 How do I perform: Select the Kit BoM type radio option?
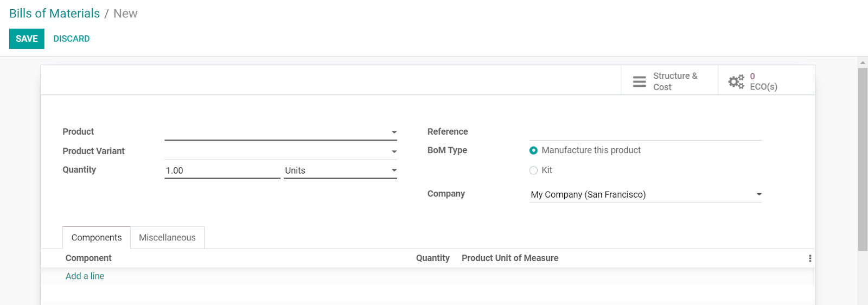534,170
